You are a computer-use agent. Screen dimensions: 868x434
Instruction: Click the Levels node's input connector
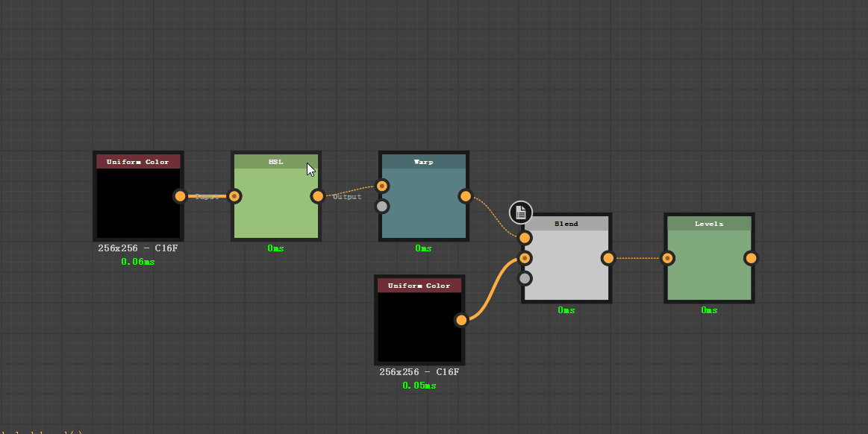[667, 258]
